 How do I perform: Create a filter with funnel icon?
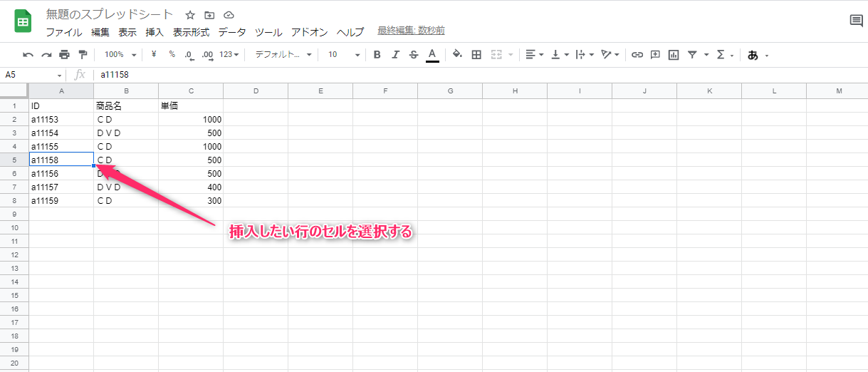coord(692,54)
